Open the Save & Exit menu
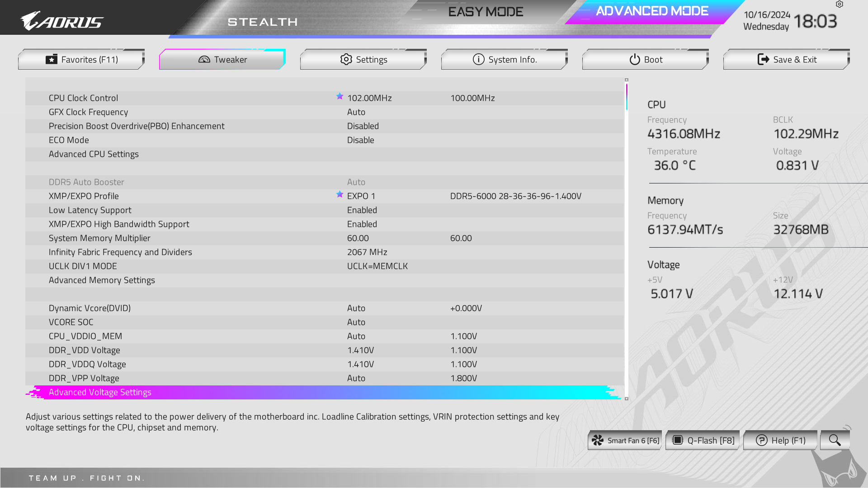This screenshot has height=488, width=868. pyautogui.click(x=786, y=60)
